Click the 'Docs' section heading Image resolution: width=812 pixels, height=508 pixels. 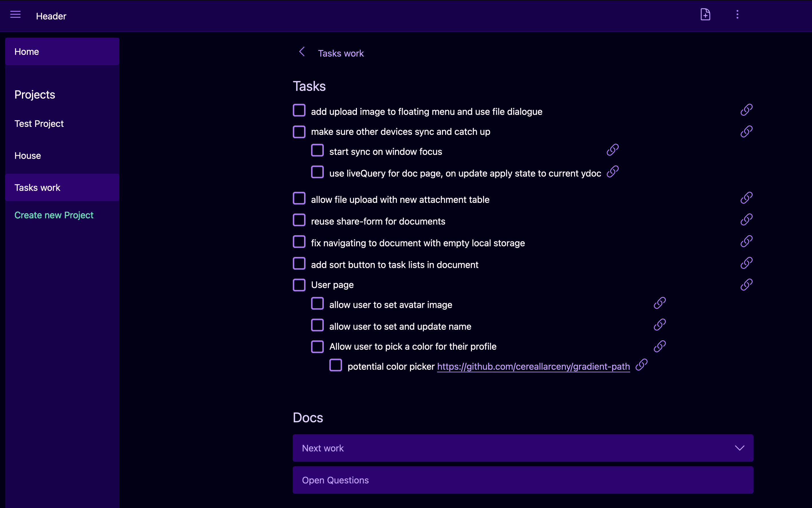[x=308, y=418]
